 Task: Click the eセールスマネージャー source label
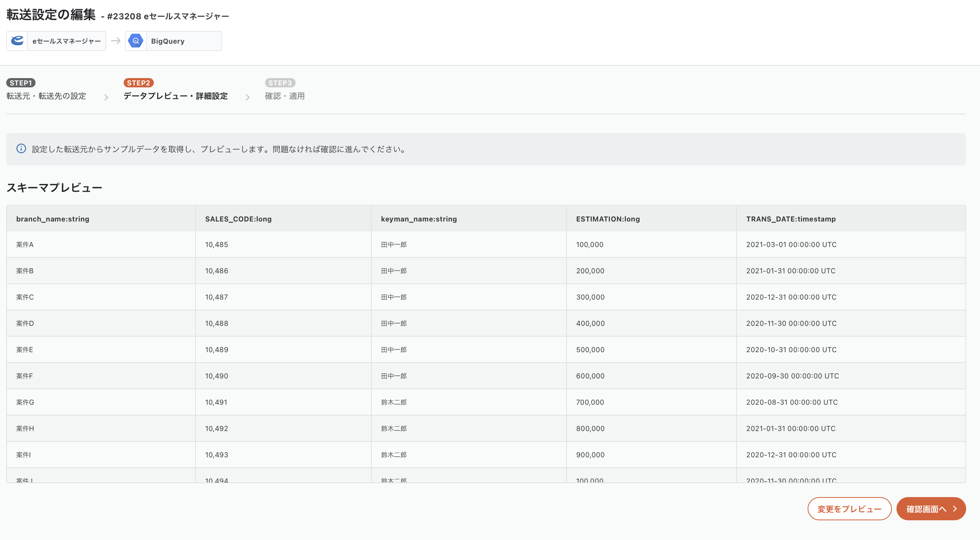pyautogui.click(x=66, y=41)
